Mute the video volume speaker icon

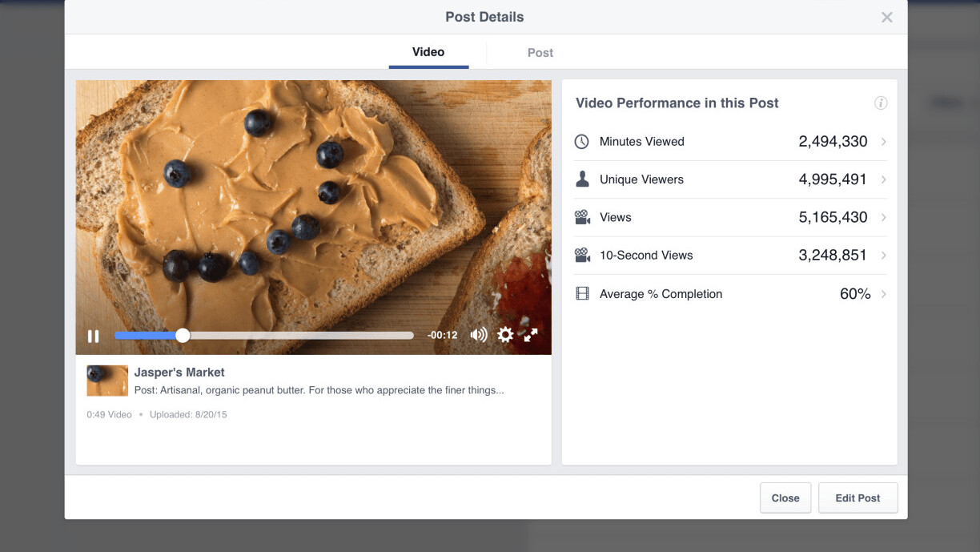478,335
